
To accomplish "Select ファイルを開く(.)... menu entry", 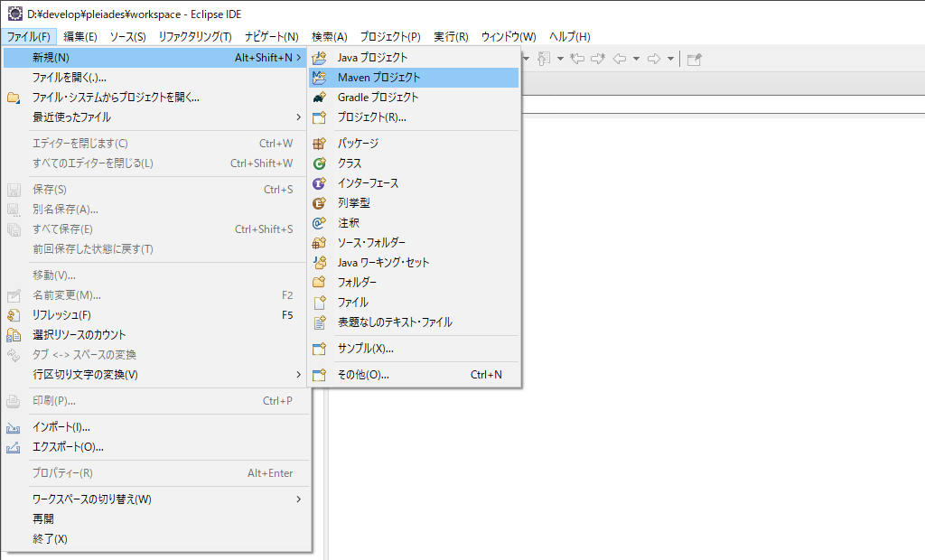I will click(156, 78).
